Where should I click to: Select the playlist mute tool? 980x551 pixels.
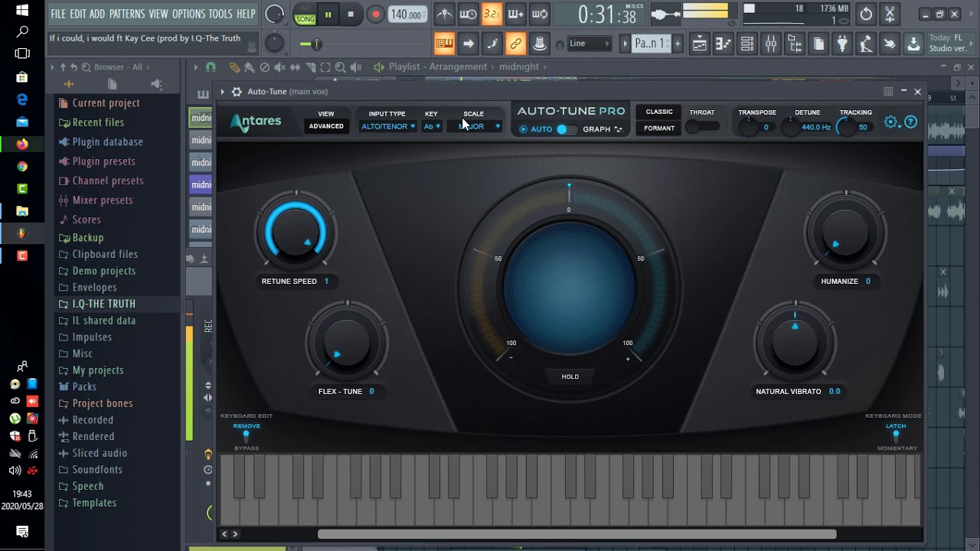click(279, 67)
